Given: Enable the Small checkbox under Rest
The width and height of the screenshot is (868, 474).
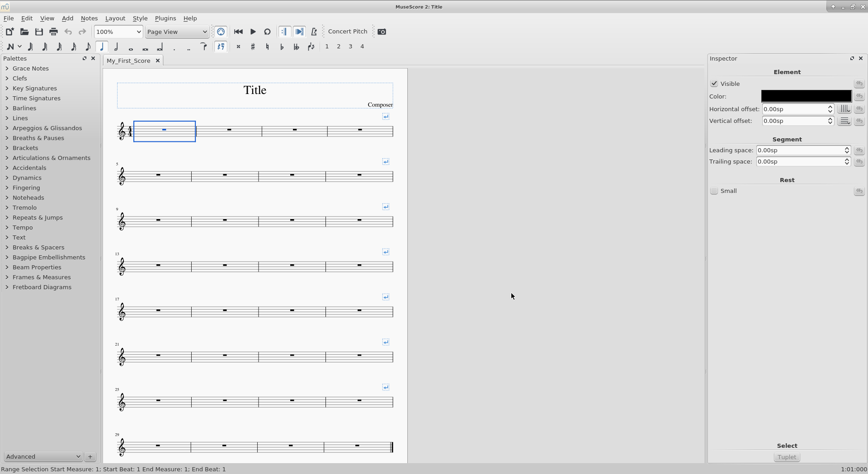Looking at the screenshot, I should 714,191.
